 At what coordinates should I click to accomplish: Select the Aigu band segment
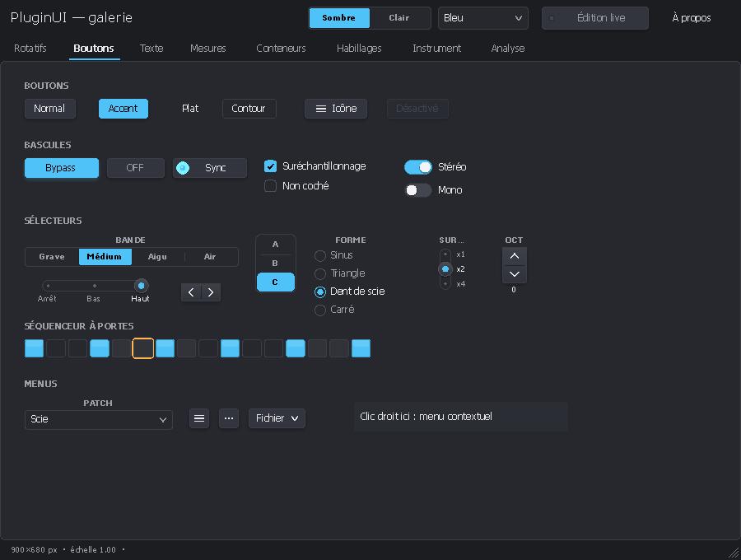click(x=157, y=257)
